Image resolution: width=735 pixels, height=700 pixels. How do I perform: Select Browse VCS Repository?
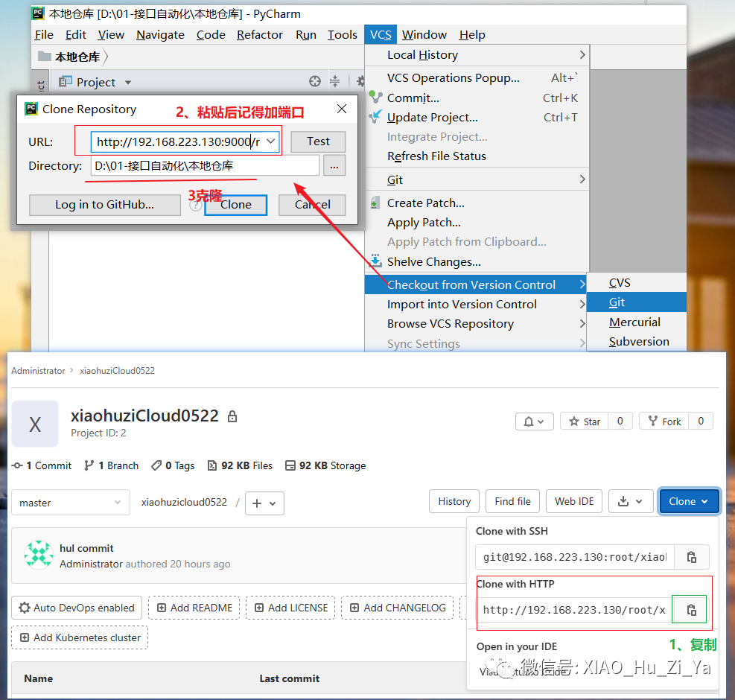476,323
